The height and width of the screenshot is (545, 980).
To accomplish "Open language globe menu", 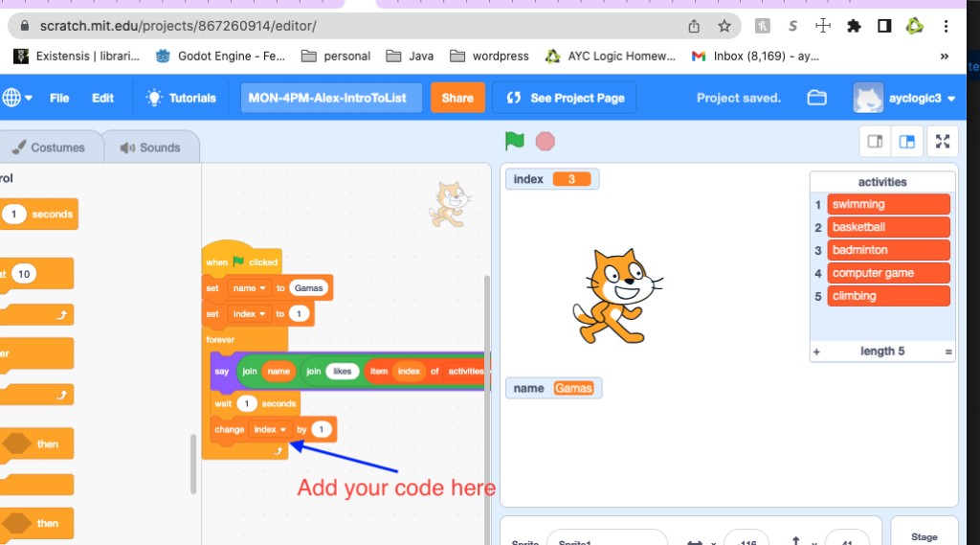I will tap(17, 98).
